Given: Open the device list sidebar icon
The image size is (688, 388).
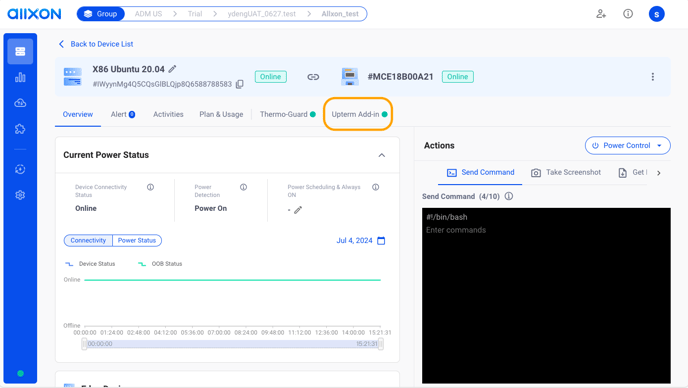Looking at the screenshot, I should [x=20, y=51].
